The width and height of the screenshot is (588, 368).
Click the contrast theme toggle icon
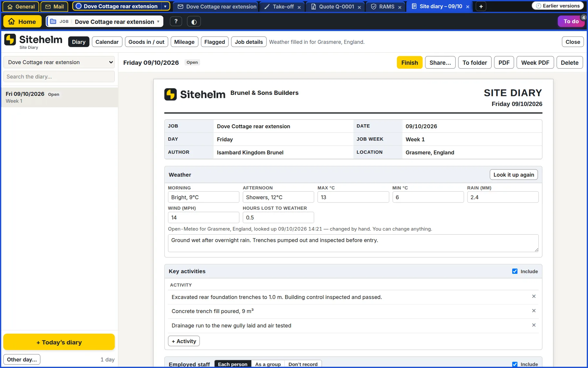coord(194,22)
